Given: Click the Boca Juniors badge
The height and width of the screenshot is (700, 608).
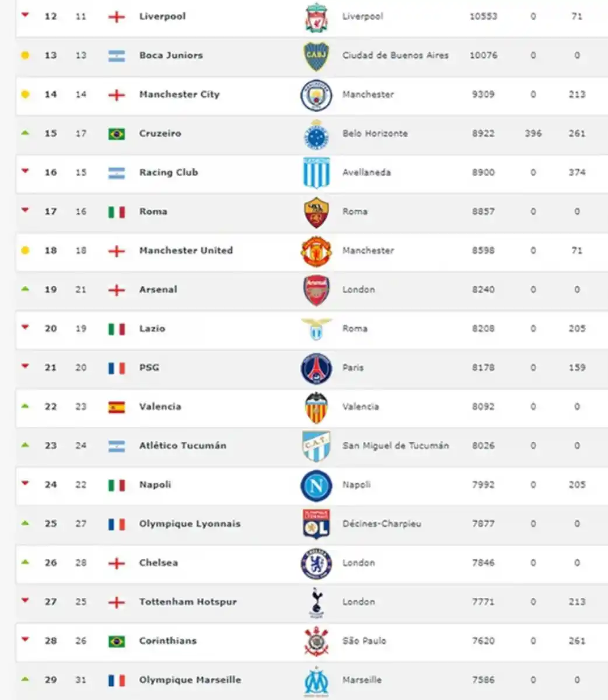Looking at the screenshot, I should (316, 56).
